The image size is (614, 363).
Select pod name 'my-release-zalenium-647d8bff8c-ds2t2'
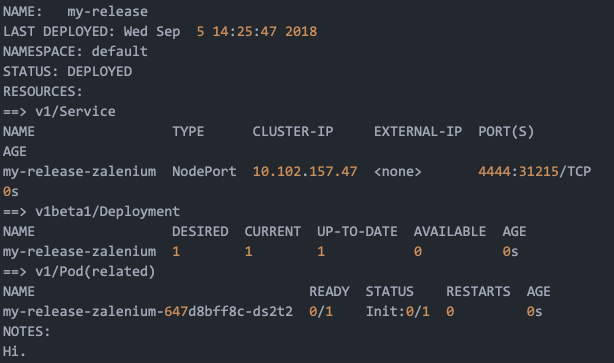[148, 311]
